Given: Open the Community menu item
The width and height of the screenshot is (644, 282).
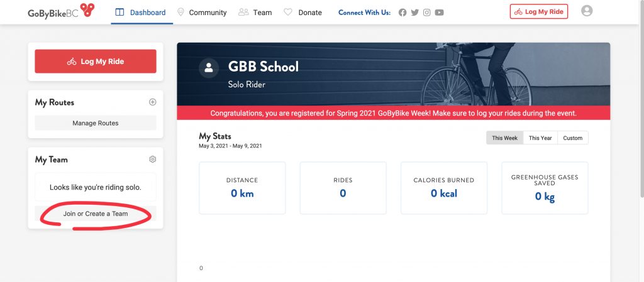Looking at the screenshot, I should pos(202,13).
